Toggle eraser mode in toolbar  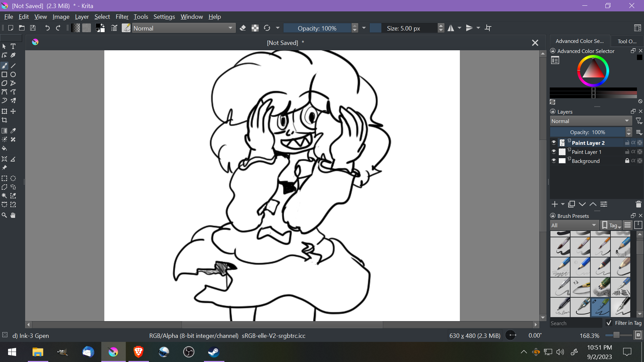pos(243,28)
